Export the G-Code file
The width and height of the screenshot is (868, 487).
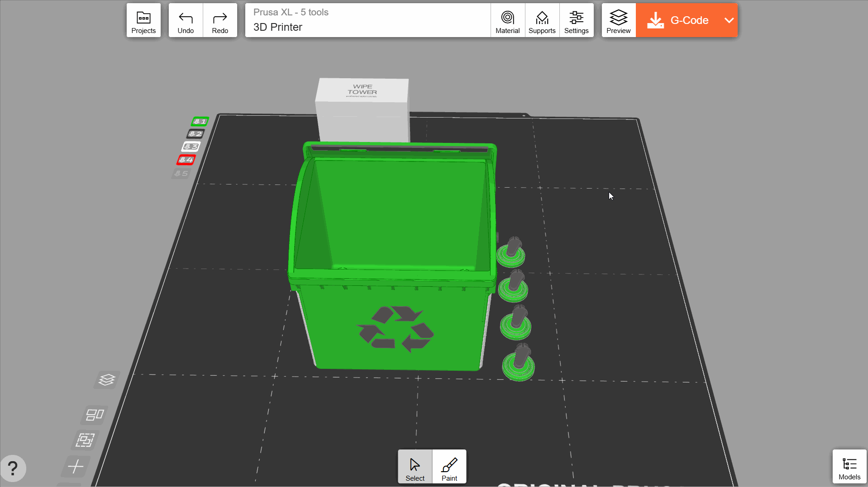[x=678, y=20]
